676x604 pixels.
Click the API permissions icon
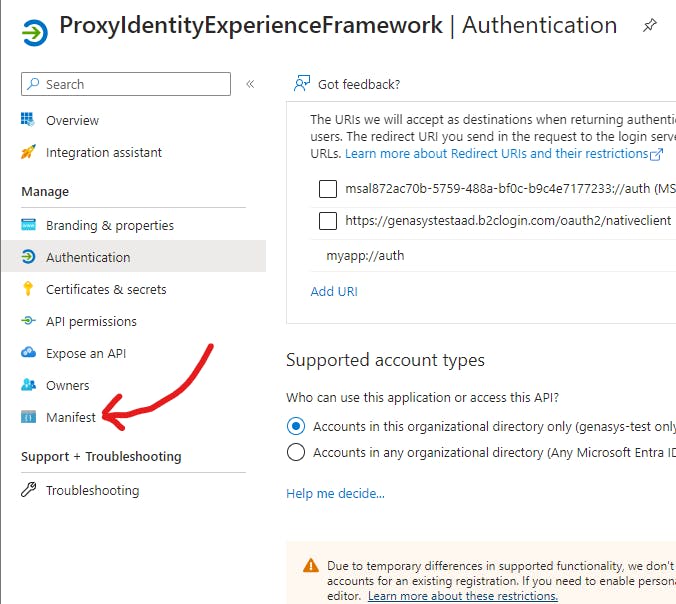(x=28, y=321)
